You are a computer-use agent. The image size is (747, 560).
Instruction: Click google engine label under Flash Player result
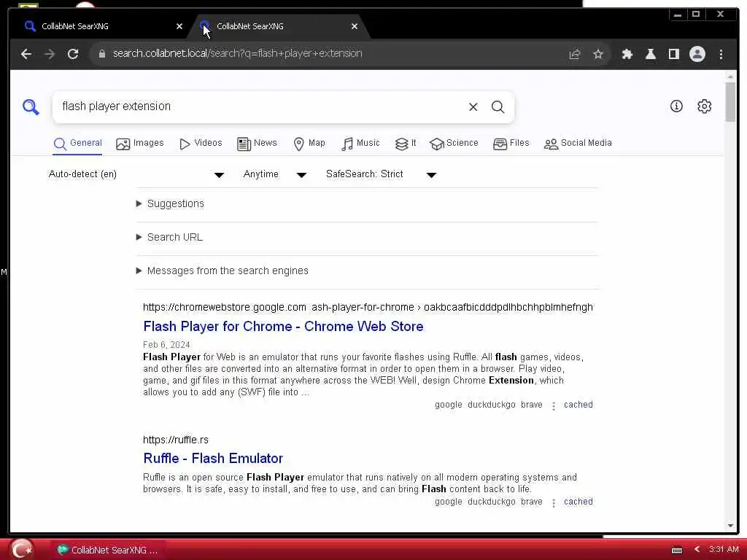click(449, 405)
